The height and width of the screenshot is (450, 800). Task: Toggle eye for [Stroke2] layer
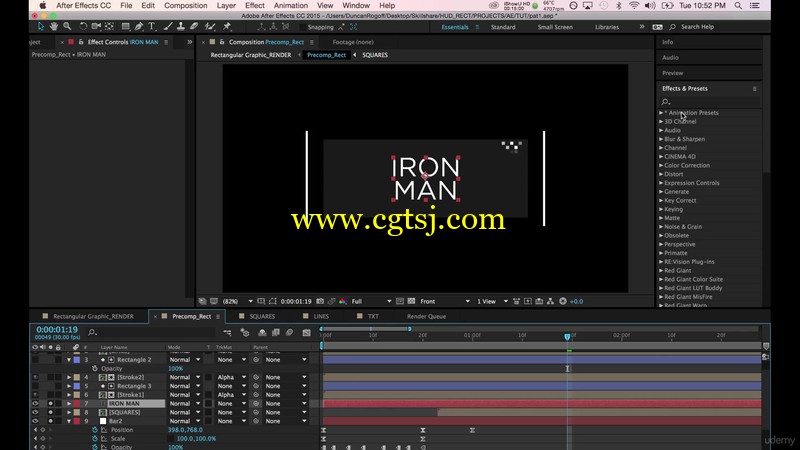coord(35,378)
